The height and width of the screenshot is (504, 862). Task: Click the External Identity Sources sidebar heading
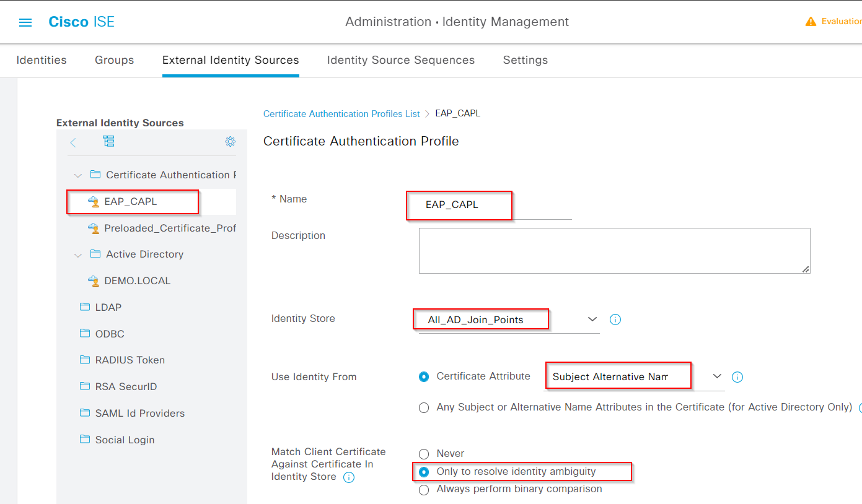click(120, 123)
